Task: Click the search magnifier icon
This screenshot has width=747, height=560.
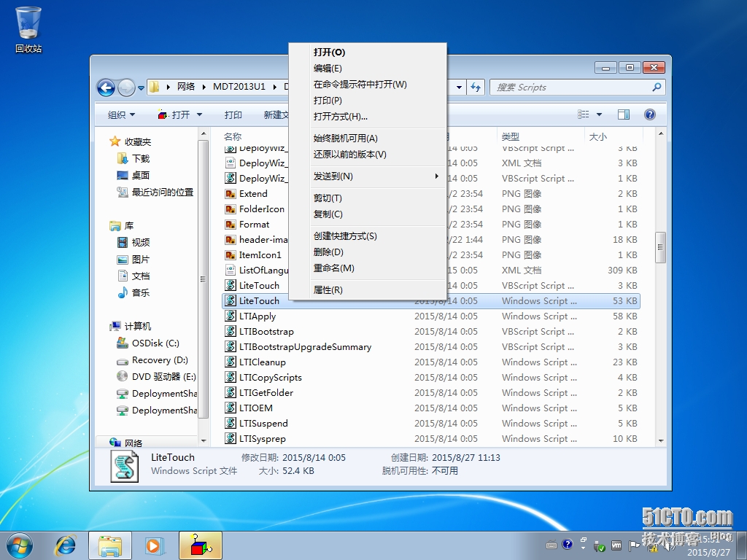Action: pyautogui.click(x=657, y=87)
